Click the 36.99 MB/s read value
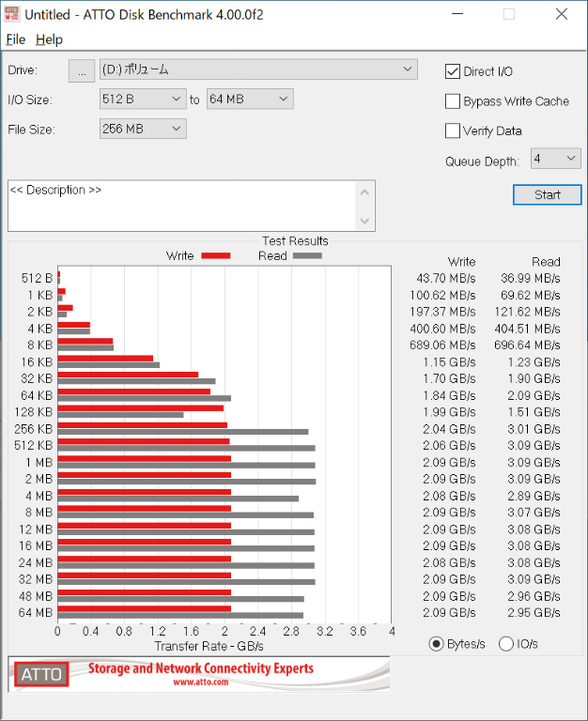 coord(531,279)
